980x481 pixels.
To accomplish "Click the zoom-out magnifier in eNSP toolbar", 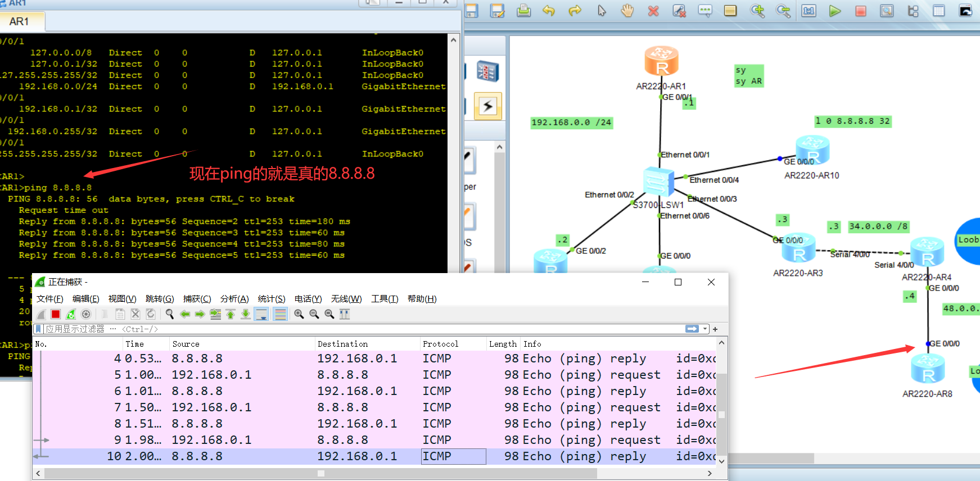I will (783, 10).
